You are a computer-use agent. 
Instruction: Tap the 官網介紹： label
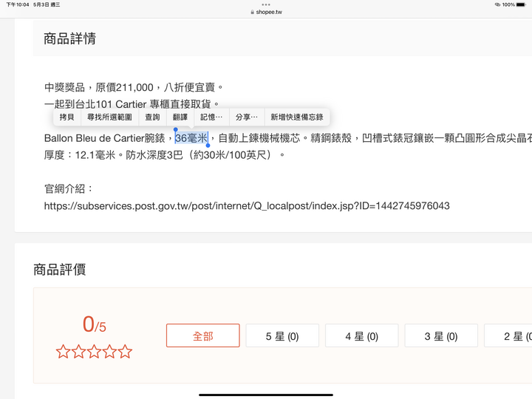69,188
